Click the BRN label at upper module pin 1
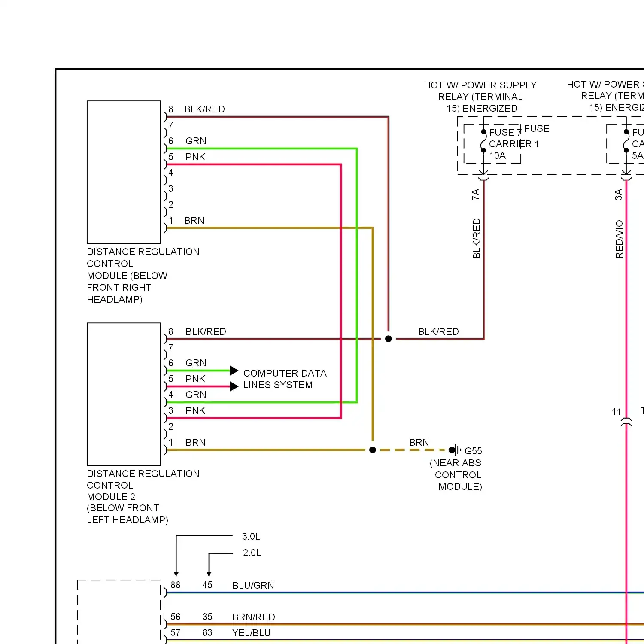The width and height of the screenshot is (644, 644). [x=194, y=221]
